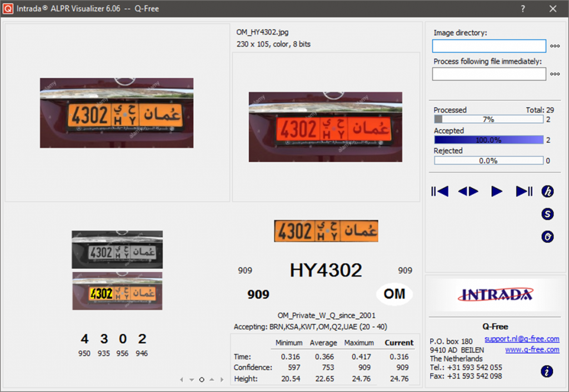Screen dimensions: 569x392
Task: Open the www.q-free.com website link
Action: point(532,349)
